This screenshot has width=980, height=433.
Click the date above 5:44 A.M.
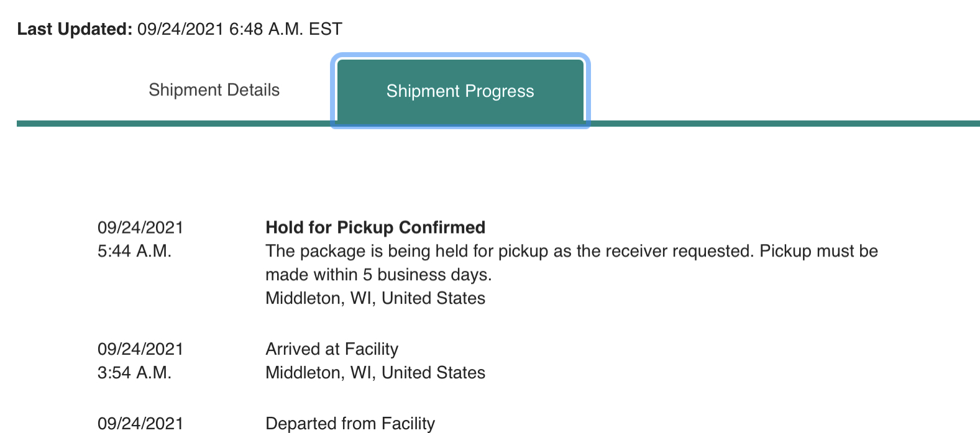(140, 227)
